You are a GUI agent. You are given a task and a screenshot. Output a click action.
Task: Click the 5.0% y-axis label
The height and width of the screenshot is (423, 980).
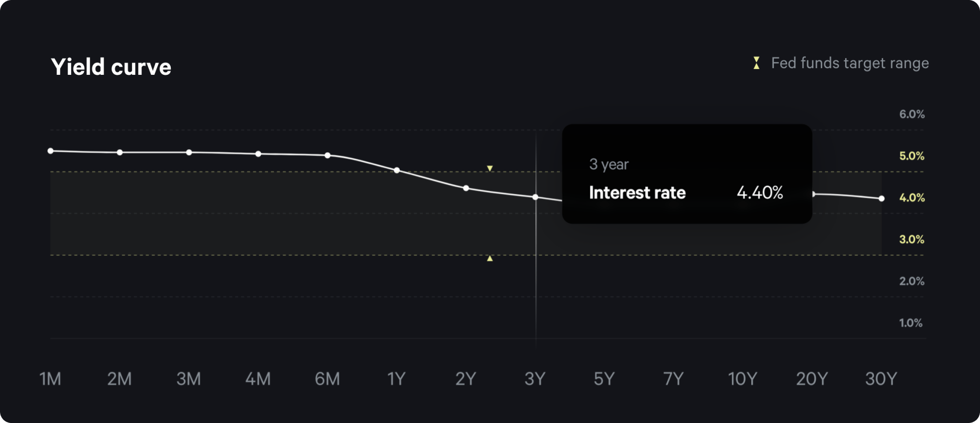pos(911,156)
